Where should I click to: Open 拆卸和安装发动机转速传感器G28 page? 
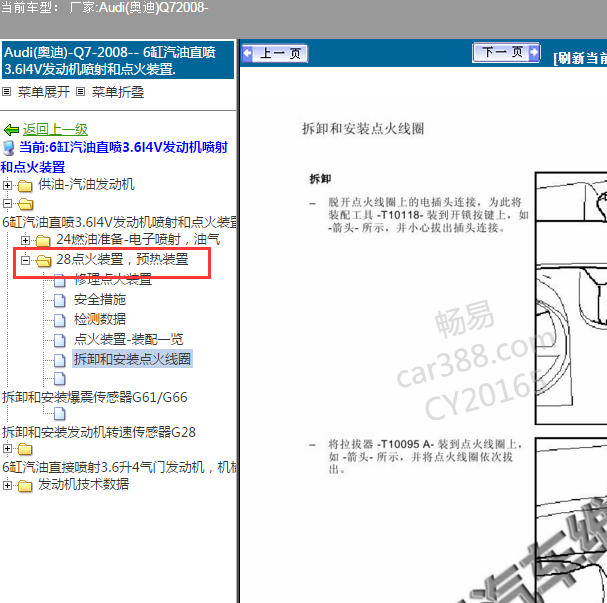(99, 432)
